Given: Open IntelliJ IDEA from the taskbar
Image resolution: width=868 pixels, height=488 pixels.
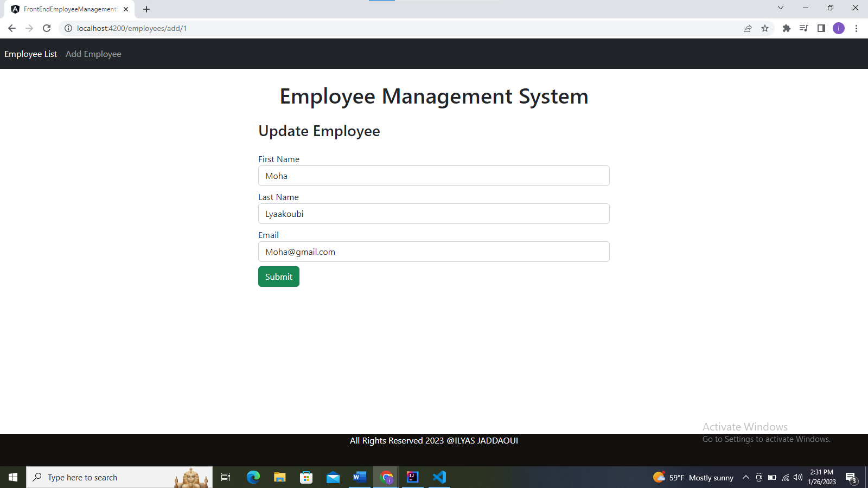Looking at the screenshot, I should (412, 477).
